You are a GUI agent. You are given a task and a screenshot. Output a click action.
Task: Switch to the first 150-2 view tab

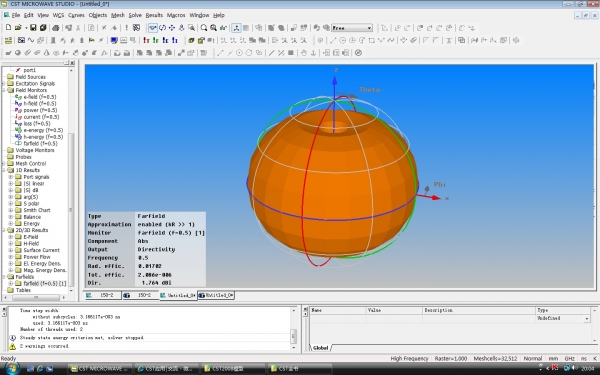(x=103, y=295)
